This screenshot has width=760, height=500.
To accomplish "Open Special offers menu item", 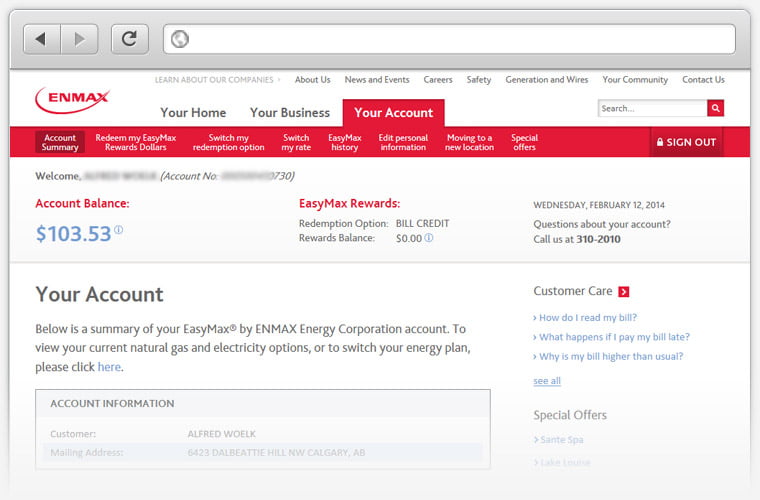I will tap(524, 142).
